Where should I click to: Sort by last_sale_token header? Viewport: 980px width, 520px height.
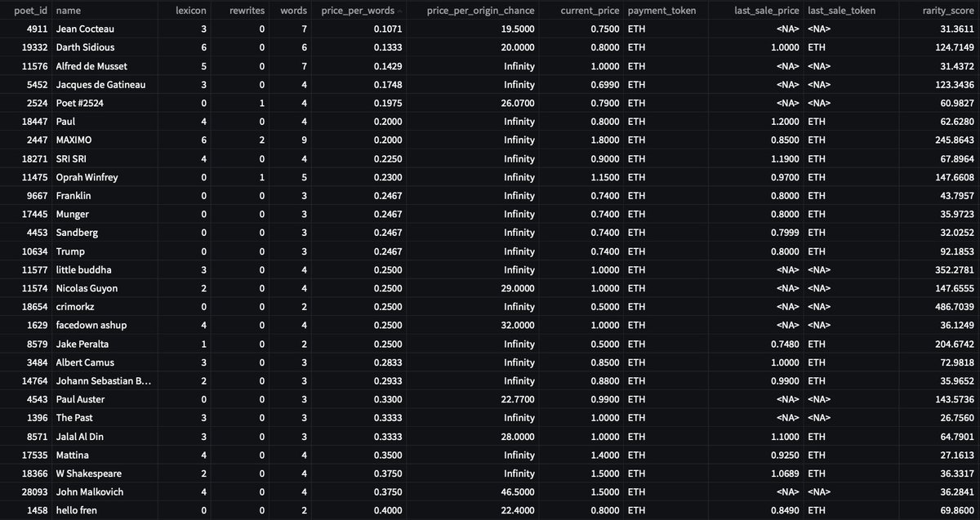tap(842, 11)
